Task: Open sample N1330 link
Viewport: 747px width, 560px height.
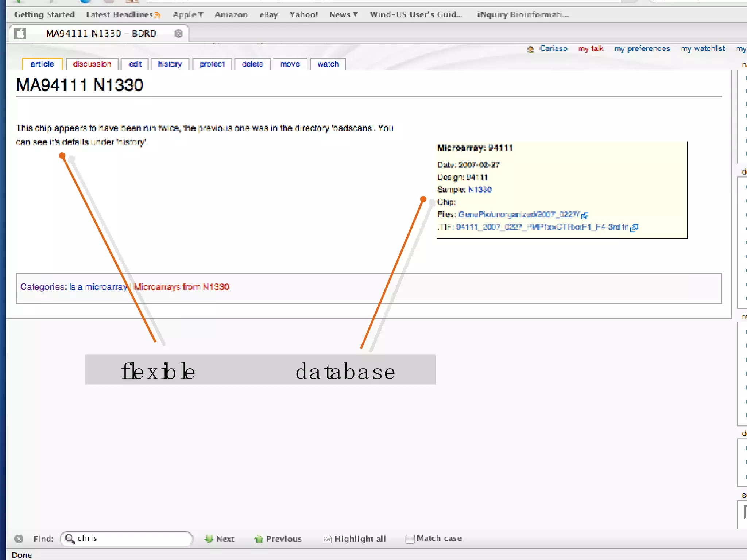Action: [480, 190]
